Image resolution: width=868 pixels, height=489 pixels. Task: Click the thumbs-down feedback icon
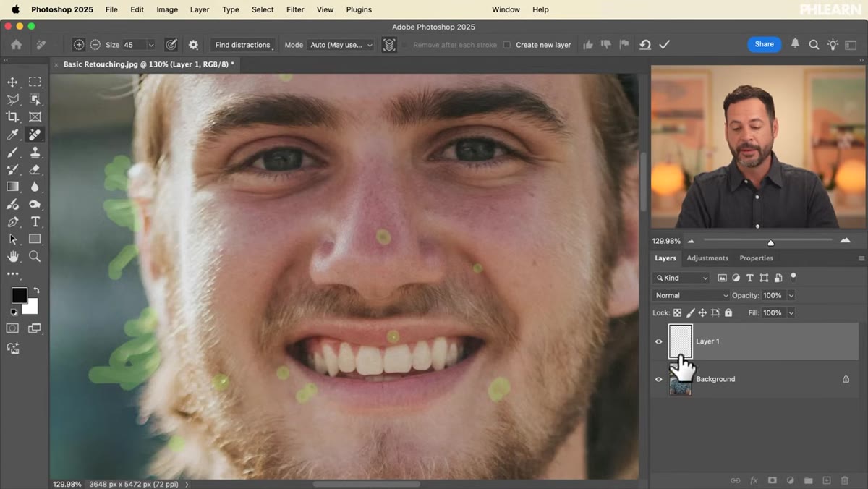click(x=606, y=45)
